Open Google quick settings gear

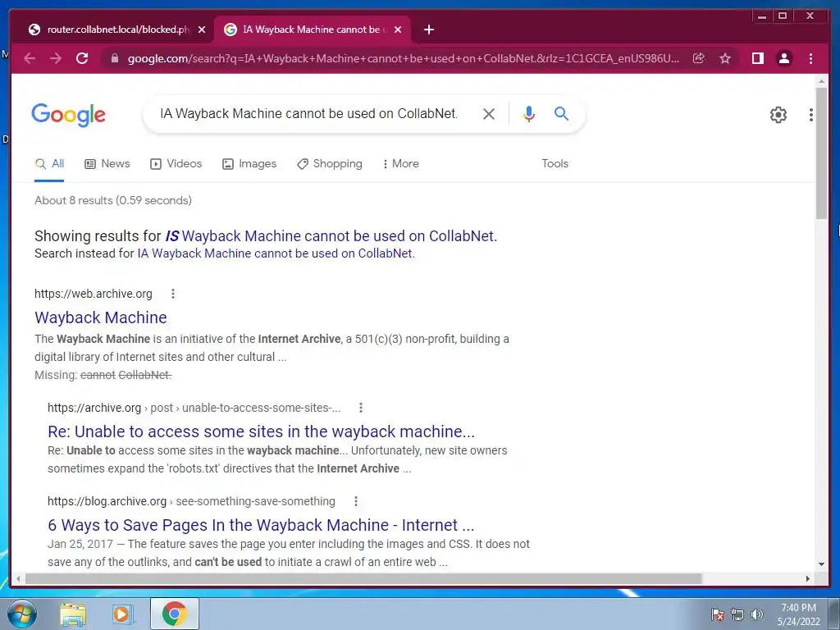[x=778, y=115]
